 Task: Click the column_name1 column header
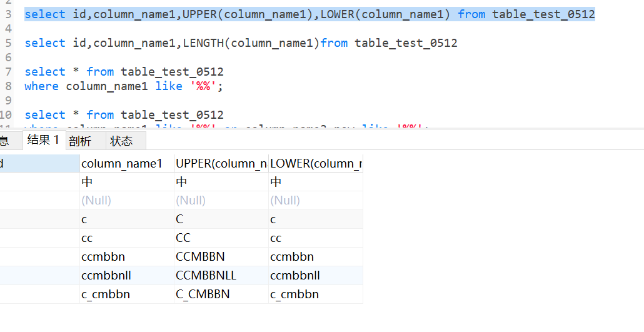(x=122, y=164)
